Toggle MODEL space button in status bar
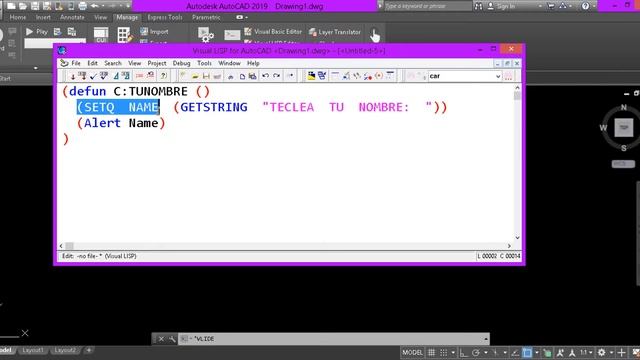 [x=412, y=353]
